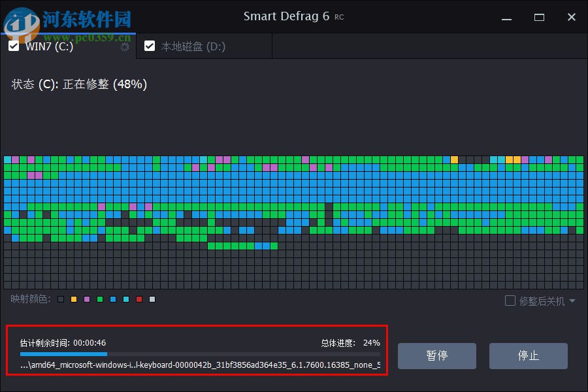
Task: Select the green legend color square
Action: click(99, 299)
